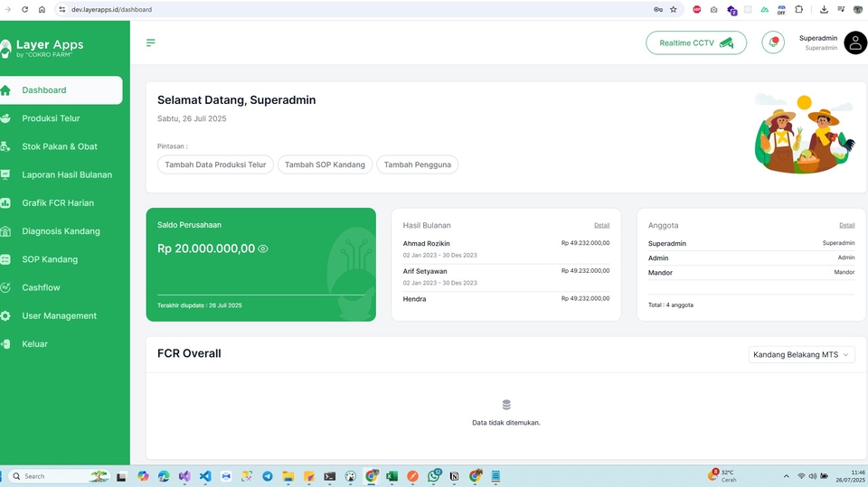Toggle balance visibility eye icon
Viewport: 868px width, 487px height.
pyautogui.click(x=263, y=248)
